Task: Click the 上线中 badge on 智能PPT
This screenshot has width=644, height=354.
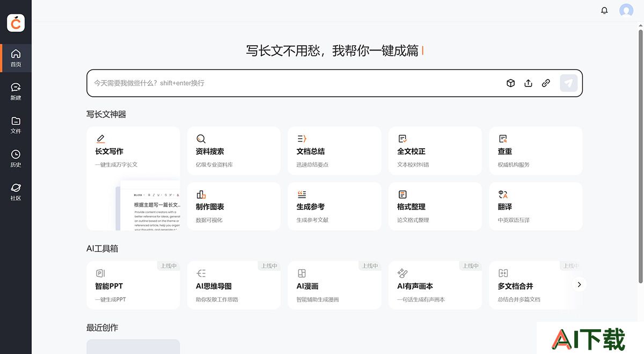Action: [169, 266]
